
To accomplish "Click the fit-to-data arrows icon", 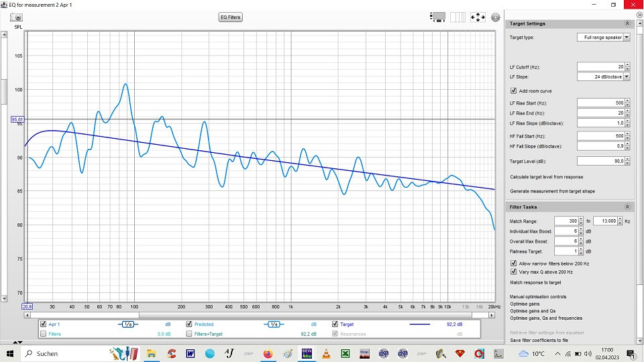I will pos(478,17).
